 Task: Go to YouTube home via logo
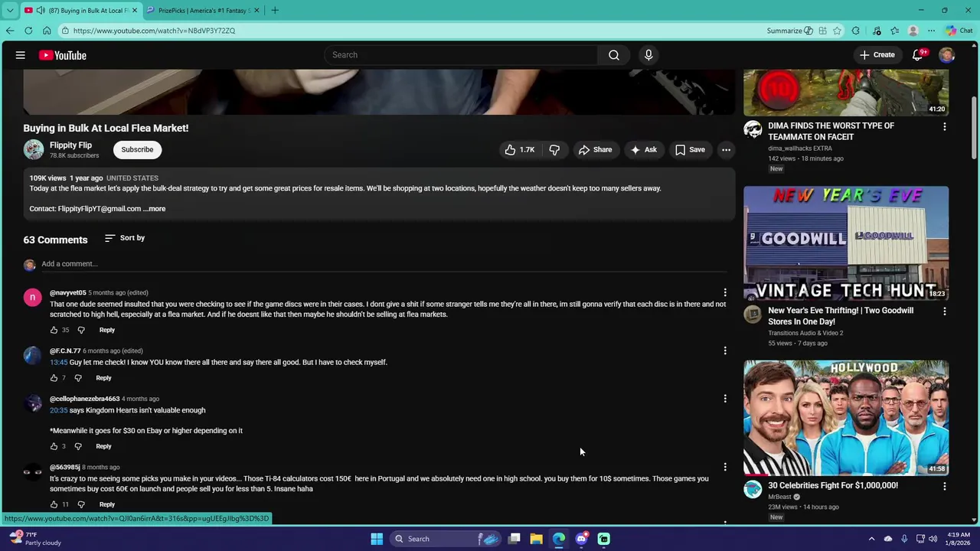(63, 55)
